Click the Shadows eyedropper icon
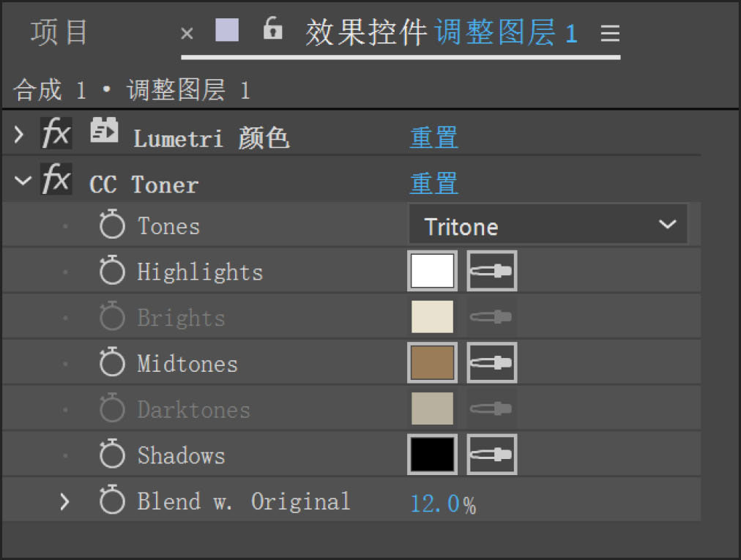This screenshot has height=560, width=741. point(491,455)
